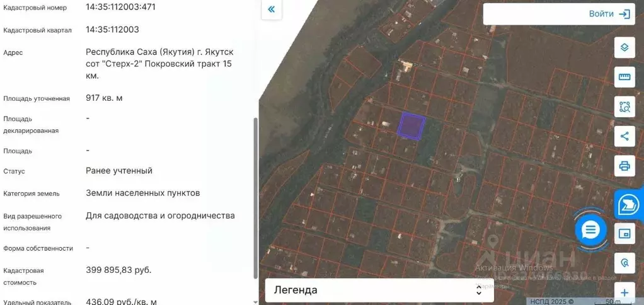The width and height of the screenshot is (644, 305).
Task: Click land category Земли населенных пунктов
Action: coord(143,193)
